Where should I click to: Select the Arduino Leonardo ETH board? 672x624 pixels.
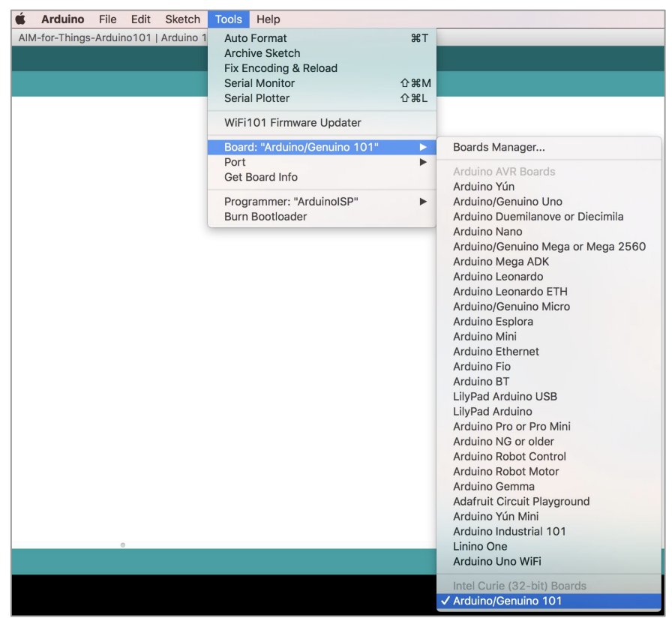click(x=549, y=292)
